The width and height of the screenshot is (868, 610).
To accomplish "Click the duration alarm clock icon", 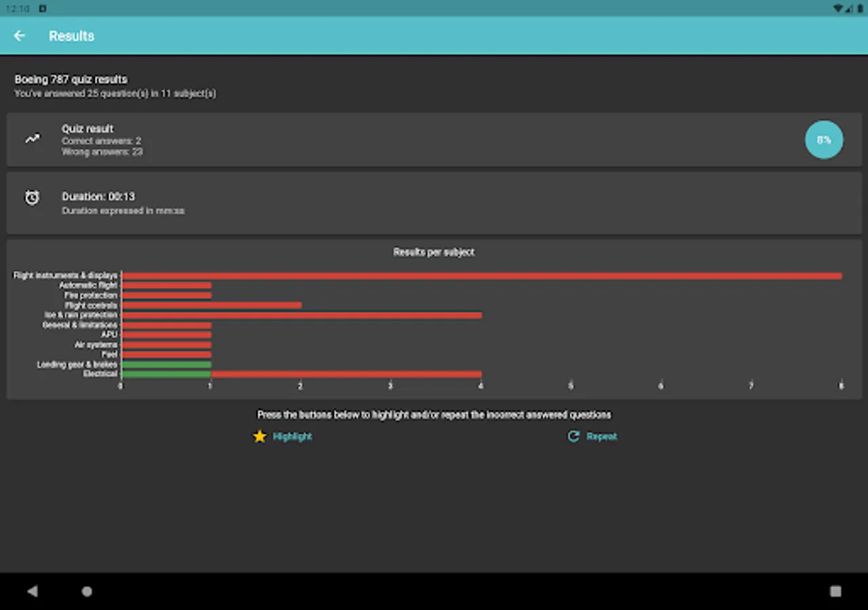I will pyautogui.click(x=32, y=197).
